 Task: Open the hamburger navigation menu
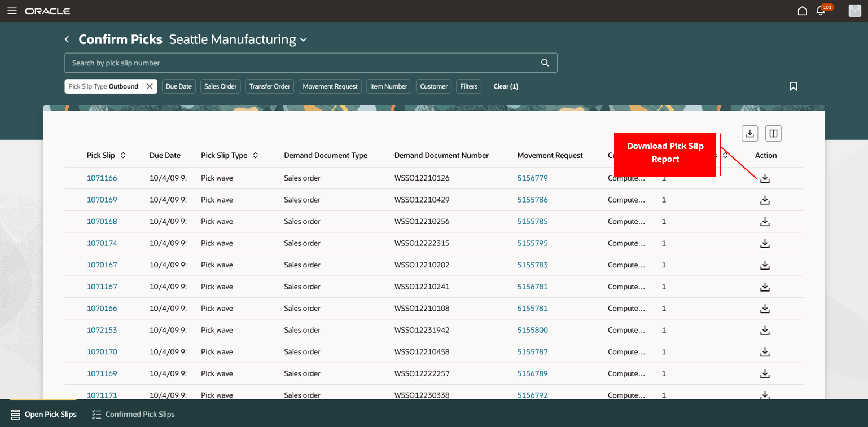[x=12, y=11]
